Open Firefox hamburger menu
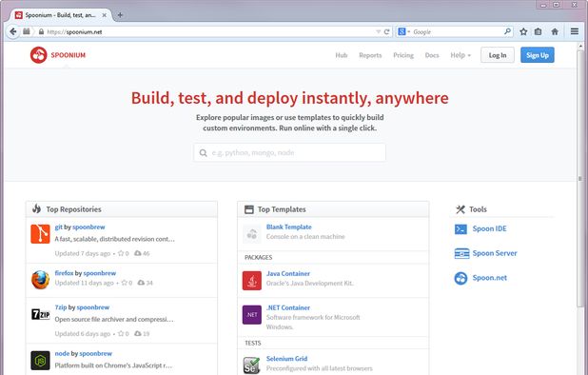Viewport: 588px width, 375px height. [575, 31]
